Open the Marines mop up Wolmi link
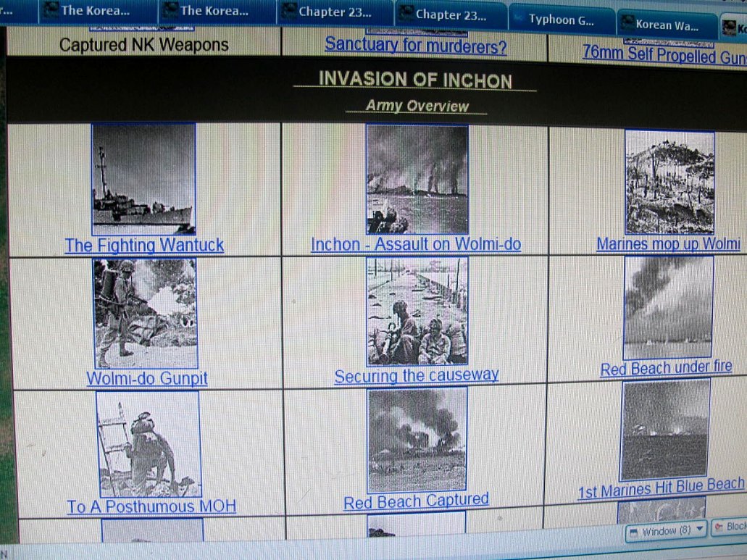Image resolution: width=747 pixels, height=560 pixels. click(669, 244)
